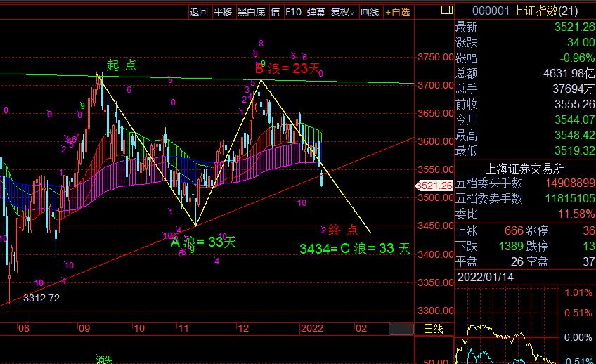Click the 1.01% intraday scale label
The width and height of the screenshot is (596, 364).
click(578, 292)
